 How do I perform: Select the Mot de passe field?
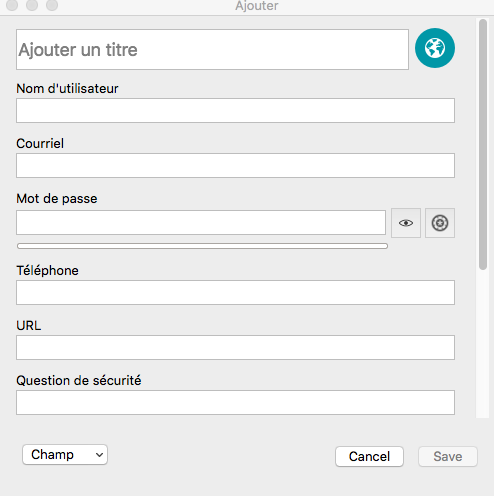pyautogui.click(x=201, y=222)
